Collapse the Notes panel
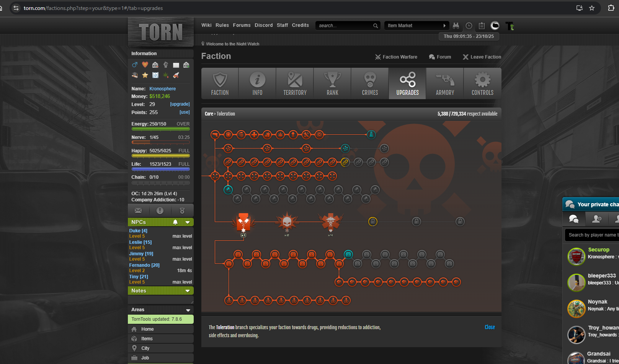The image size is (619, 364). pos(188,291)
